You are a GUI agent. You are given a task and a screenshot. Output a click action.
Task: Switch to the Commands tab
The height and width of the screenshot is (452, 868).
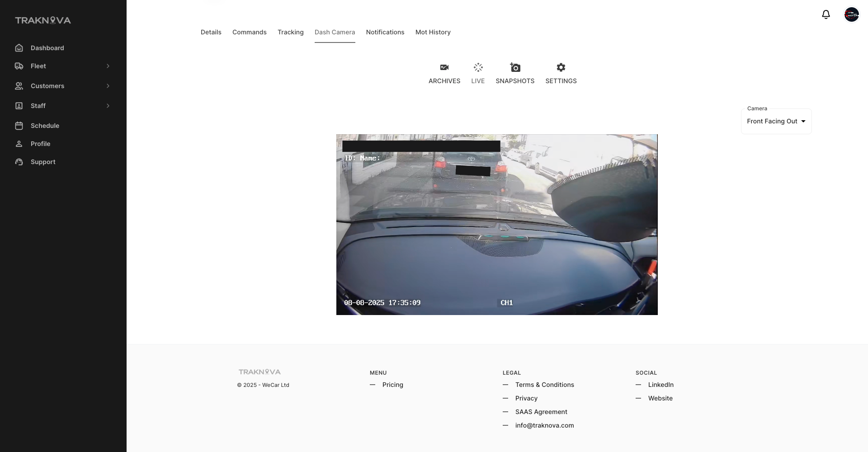coord(250,32)
